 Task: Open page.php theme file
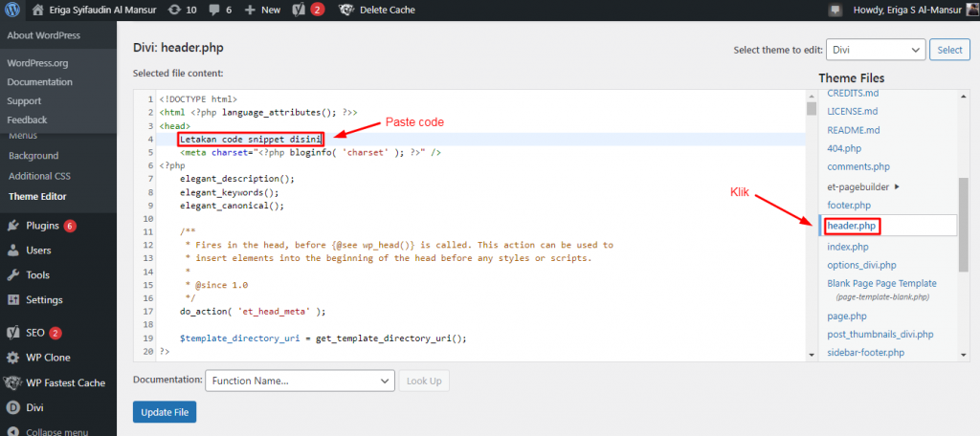[x=847, y=316]
